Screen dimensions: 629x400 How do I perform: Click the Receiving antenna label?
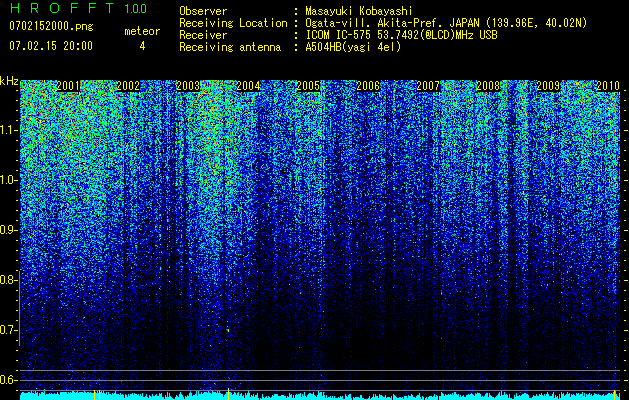pos(230,47)
